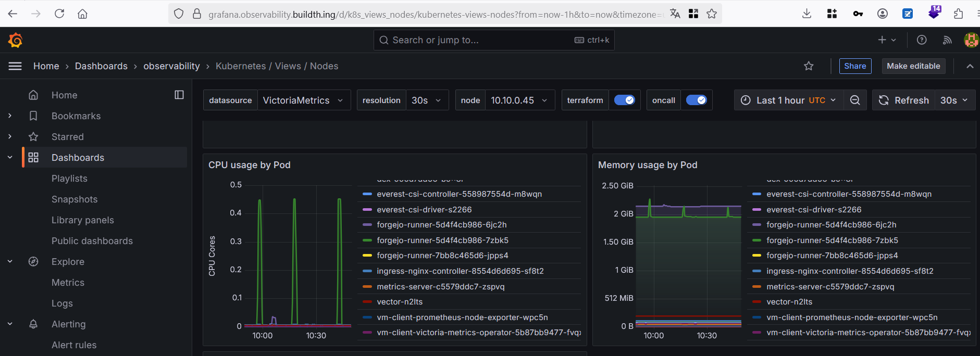Toggle everest-csi-driver-s2266 series in CPU legend

(424, 209)
